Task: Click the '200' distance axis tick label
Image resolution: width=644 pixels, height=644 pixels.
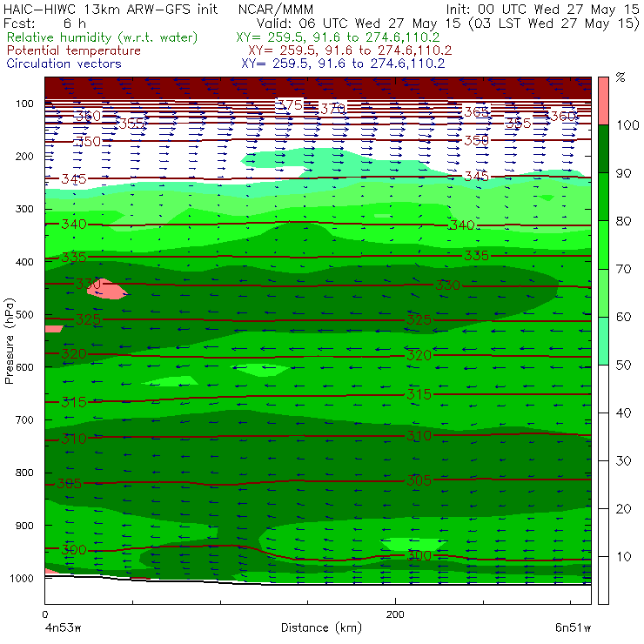Action: (x=395, y=614)
